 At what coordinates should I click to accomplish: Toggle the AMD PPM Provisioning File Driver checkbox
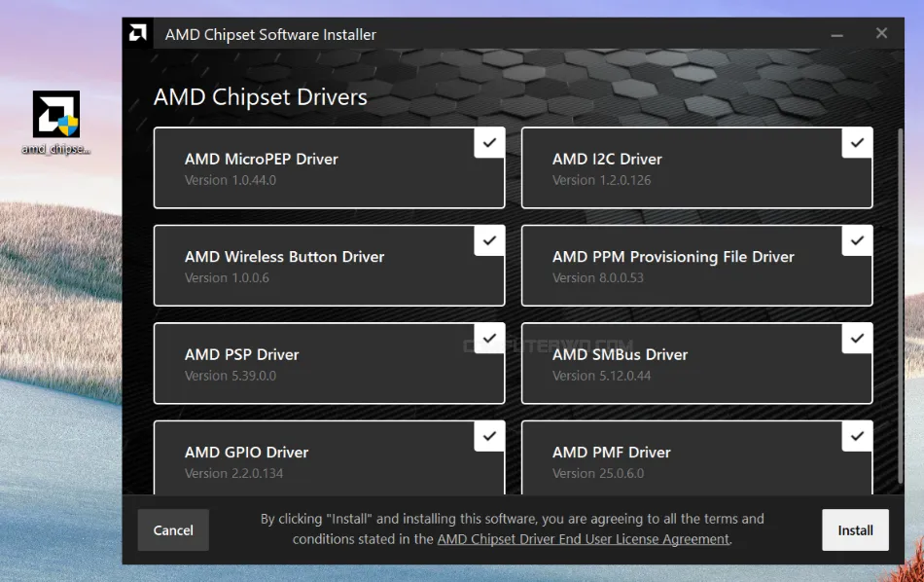[857, 240]
